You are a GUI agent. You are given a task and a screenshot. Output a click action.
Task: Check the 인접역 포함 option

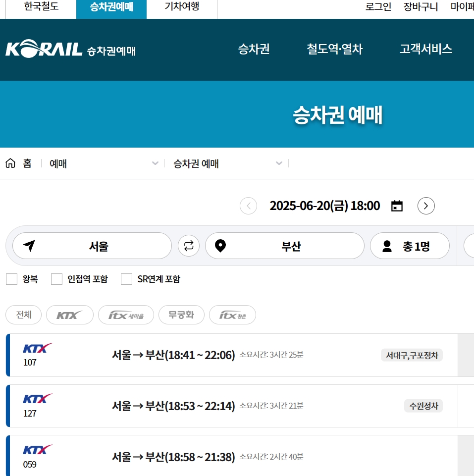(x=56, y=279)
